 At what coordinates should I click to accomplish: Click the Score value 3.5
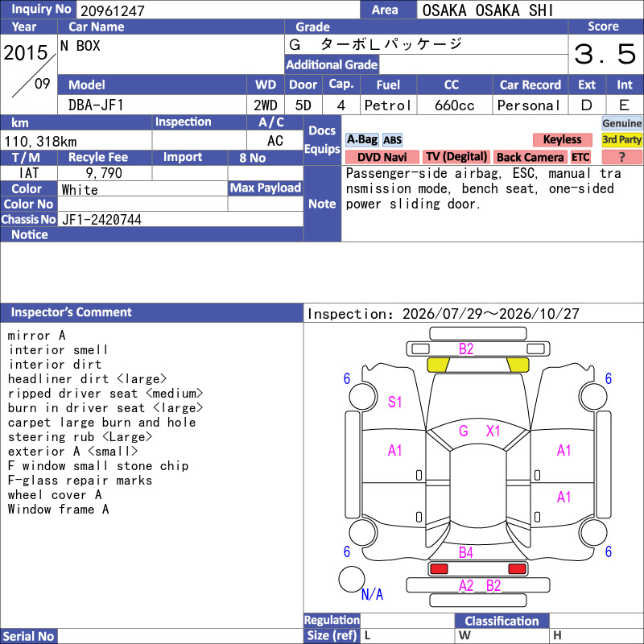(605, 54)
